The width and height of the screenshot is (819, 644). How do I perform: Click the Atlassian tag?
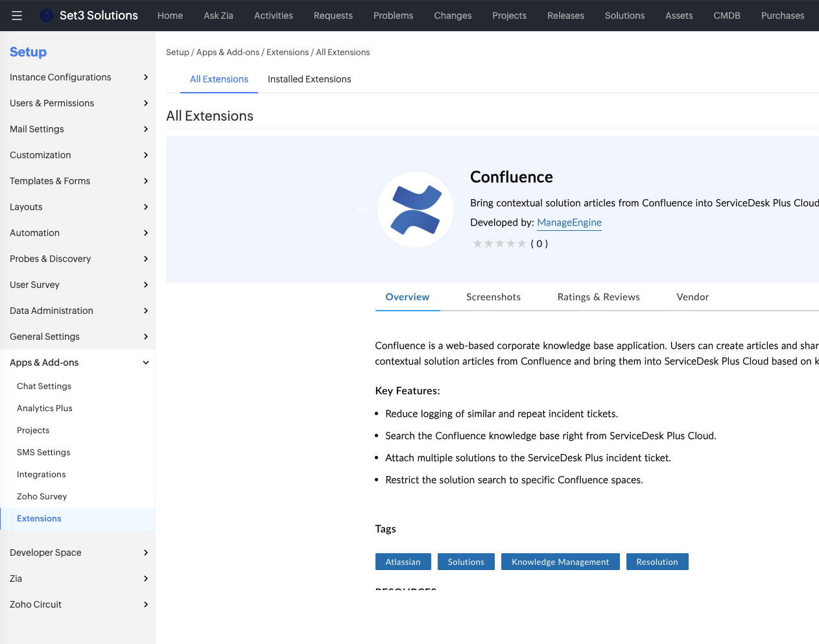point(403,562)
